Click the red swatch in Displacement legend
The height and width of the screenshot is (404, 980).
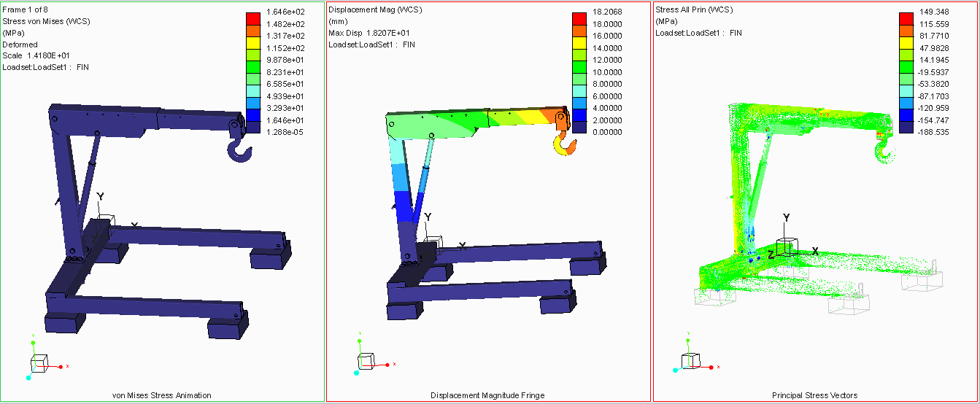[579, 18]
